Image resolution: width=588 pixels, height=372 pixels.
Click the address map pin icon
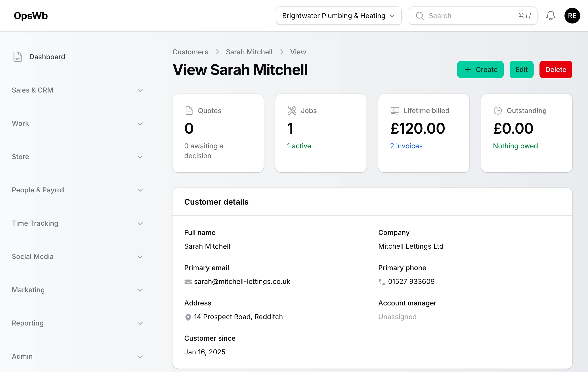(188, 317)
